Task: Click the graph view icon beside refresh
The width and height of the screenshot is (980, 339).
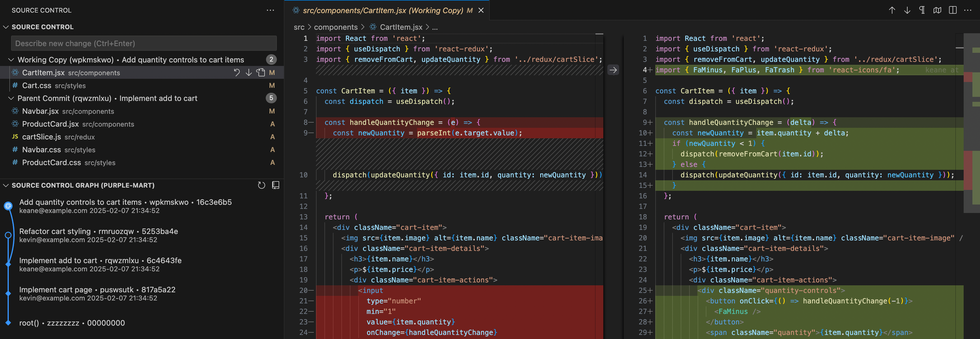Action: (x=276, y=186)
